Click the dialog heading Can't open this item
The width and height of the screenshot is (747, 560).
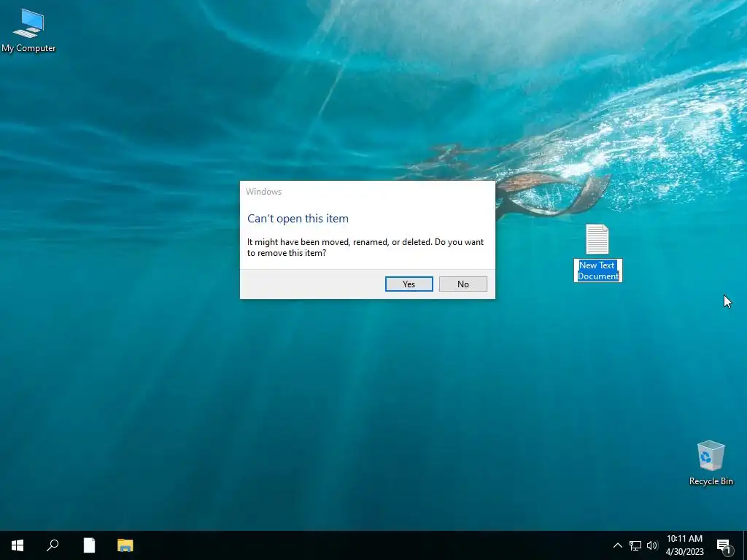click(298, 219)
